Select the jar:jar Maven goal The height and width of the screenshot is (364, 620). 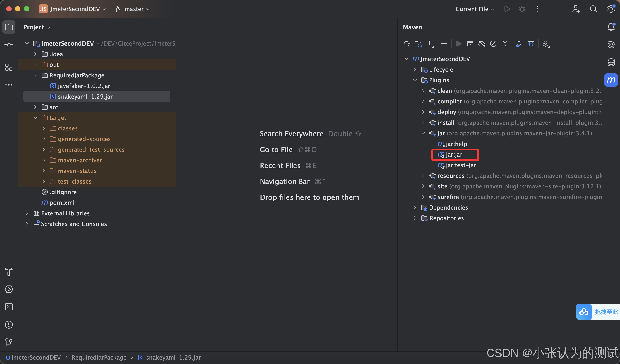(x=454, y=155)
